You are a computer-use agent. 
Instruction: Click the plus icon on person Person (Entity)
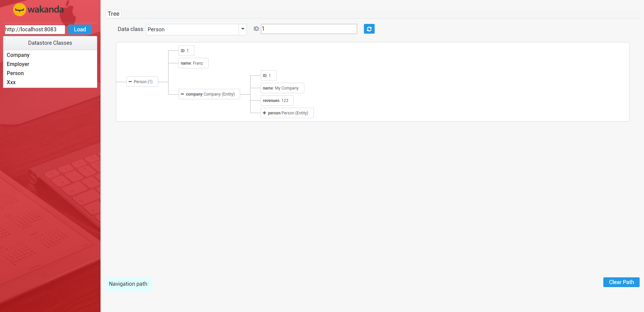point(264,113)
